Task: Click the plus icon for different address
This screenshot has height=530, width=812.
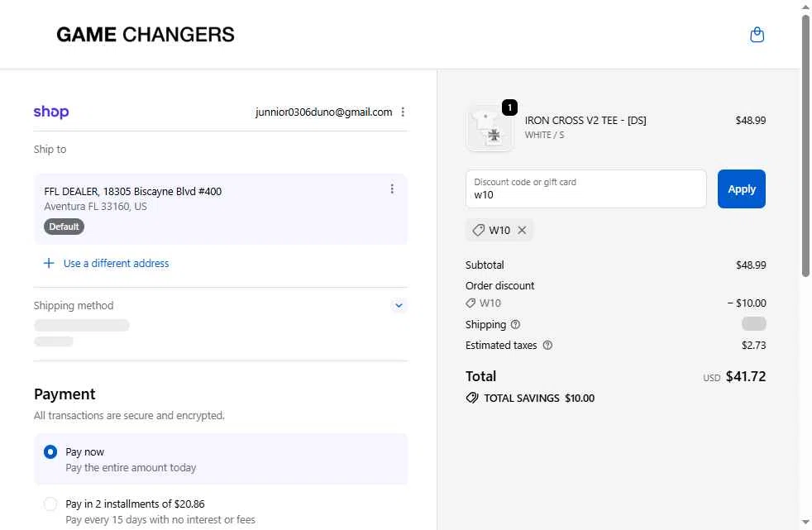Action: [49, 264]
